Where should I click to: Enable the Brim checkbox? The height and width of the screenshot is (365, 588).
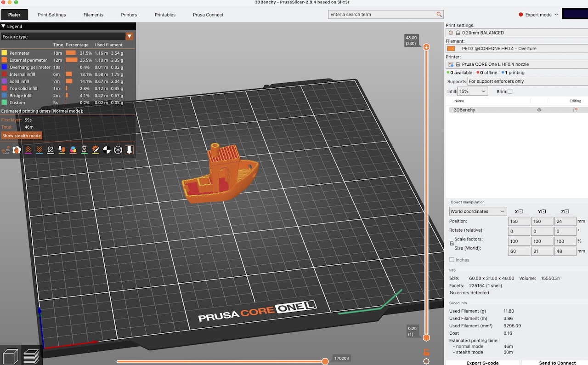[x=510, y=91]
